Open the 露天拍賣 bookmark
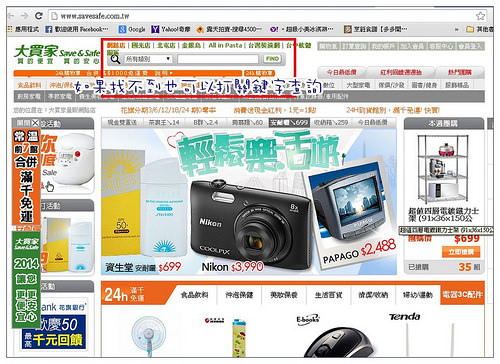 (x=229, y=29)
